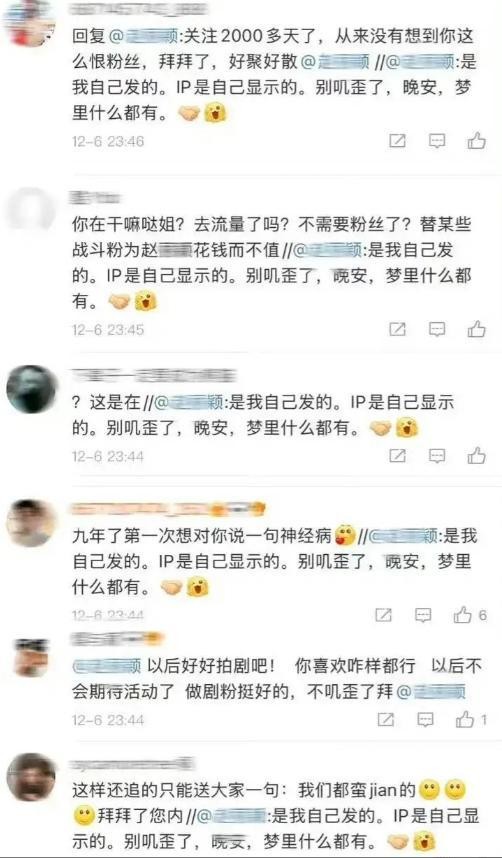Like the 12-6 23:45 comment
This screenshot has height=858, width=502.
tap(476, 329)
